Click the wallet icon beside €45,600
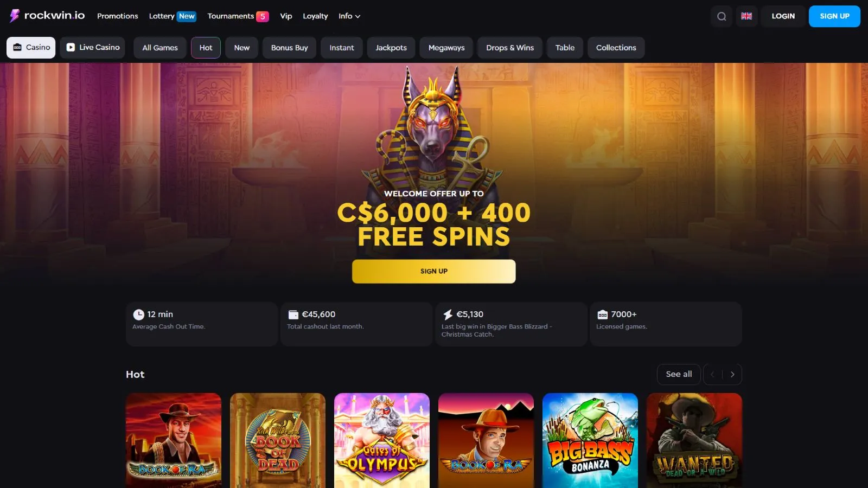The image size is (868, 488). click(293, 314)
